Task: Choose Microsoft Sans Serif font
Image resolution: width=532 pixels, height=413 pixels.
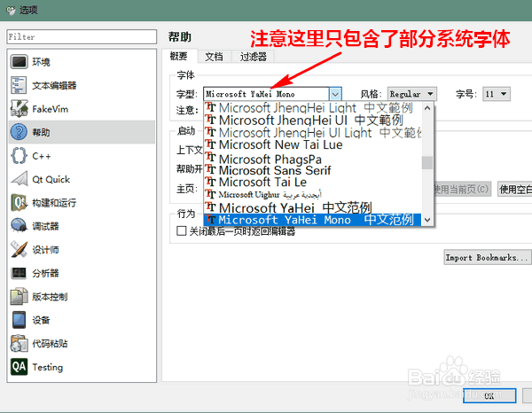Action: pyautogui.click(x=313, y=170)
